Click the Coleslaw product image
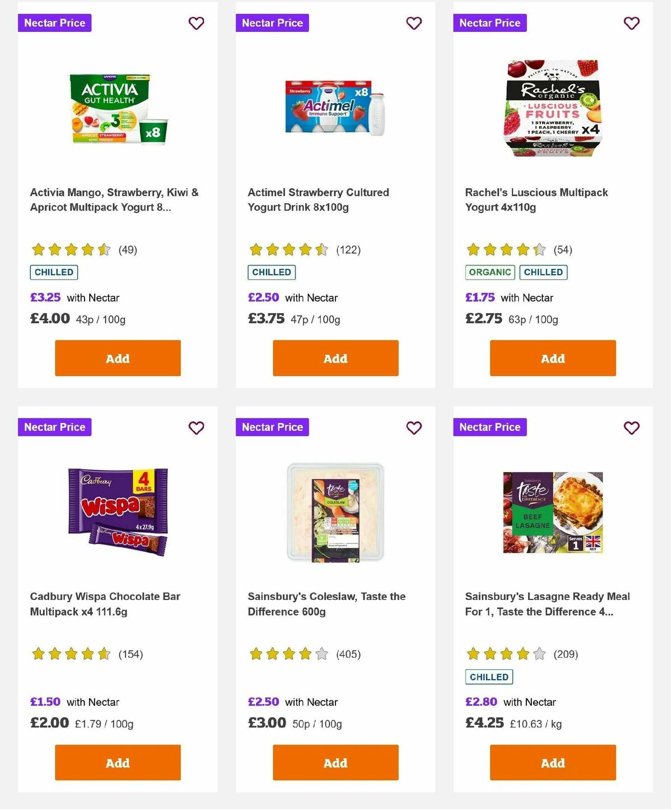 coord(334,510)
